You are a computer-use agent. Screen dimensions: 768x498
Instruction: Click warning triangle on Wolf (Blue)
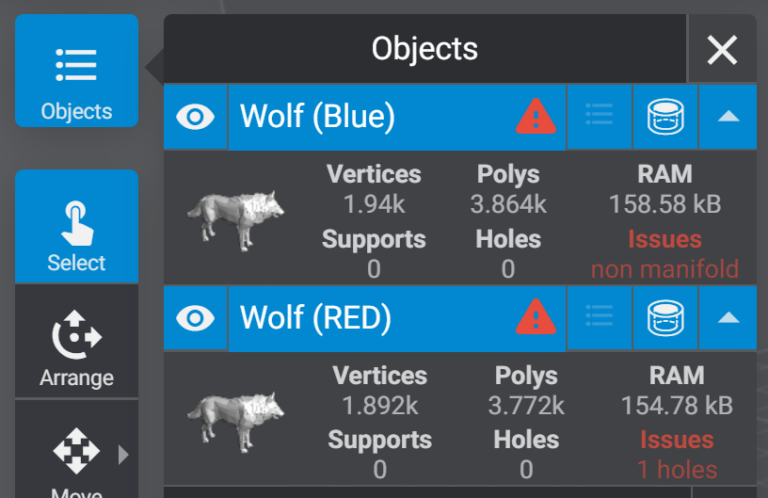[536, 117]
